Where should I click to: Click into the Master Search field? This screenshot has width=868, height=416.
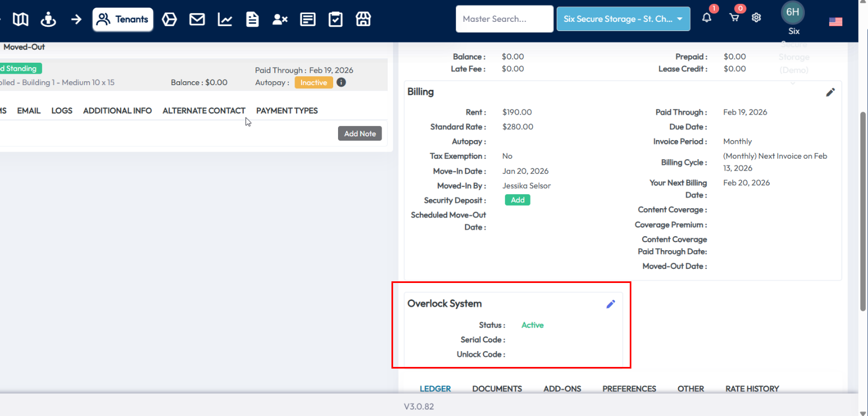point(504,19)
